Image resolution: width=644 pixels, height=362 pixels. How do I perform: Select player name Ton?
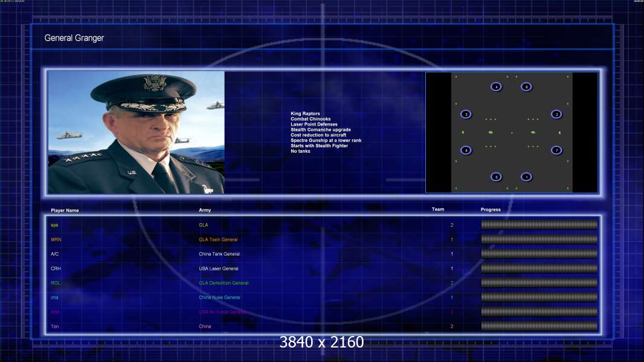pos(55,326)
